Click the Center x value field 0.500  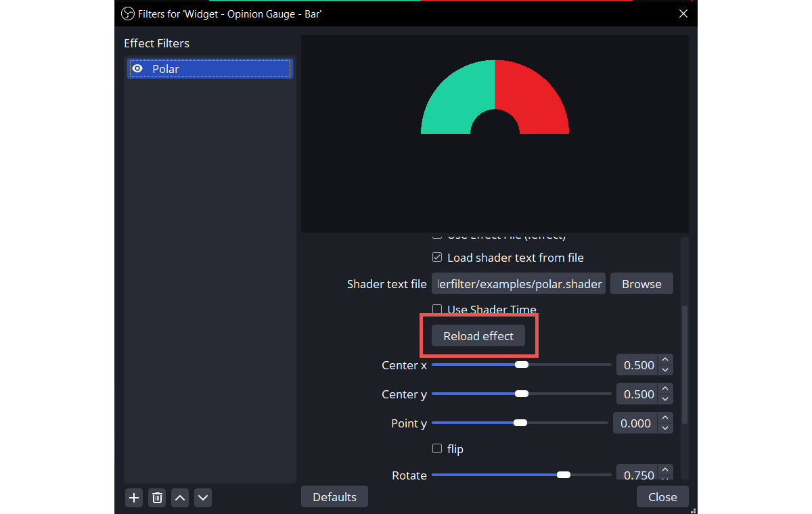point(637,365)
